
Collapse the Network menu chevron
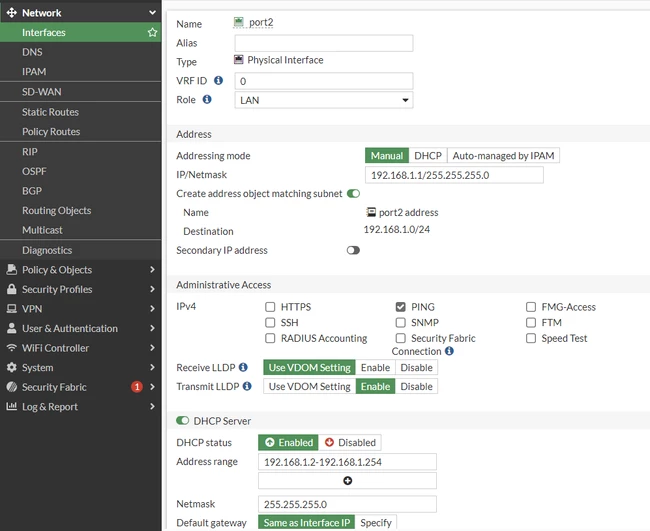(x=152, y=12)
